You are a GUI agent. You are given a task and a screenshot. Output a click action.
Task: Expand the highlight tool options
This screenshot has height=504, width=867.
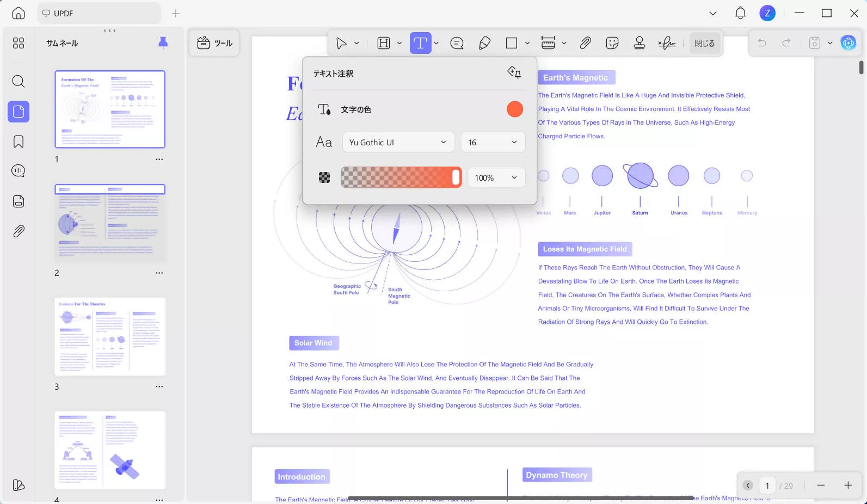pos(399,43)
